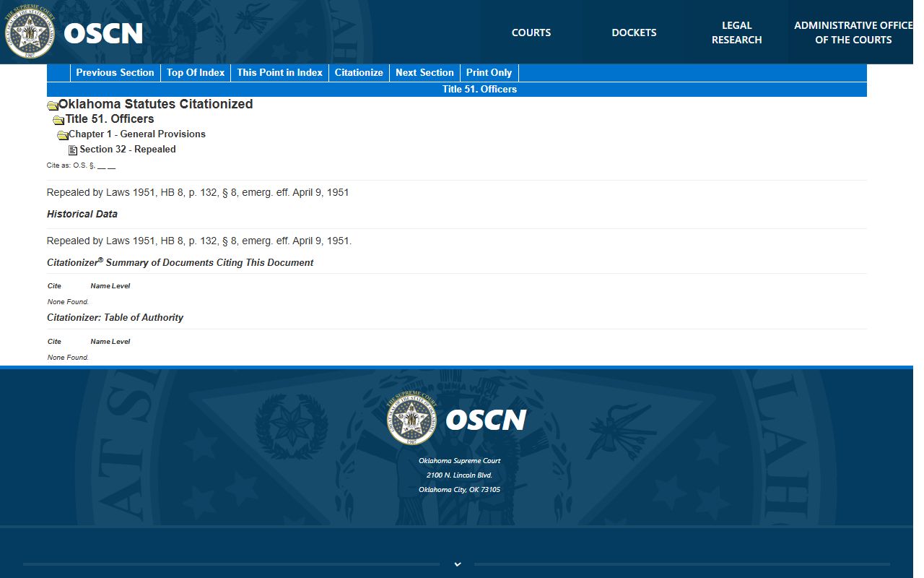Click the folder icon beside Oklahoma Statutes Citationized
The image size is (924, 578).
tap(53, 105)
